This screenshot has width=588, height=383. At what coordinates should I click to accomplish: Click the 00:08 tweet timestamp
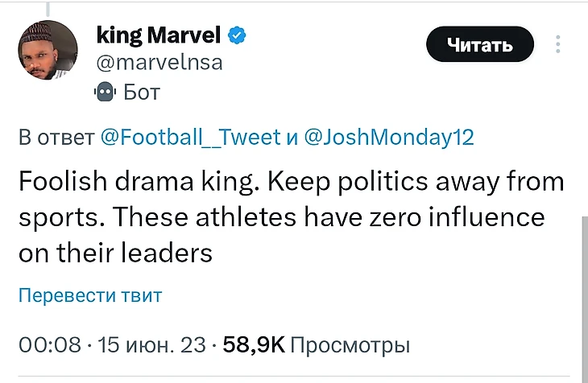coord(50,346)
